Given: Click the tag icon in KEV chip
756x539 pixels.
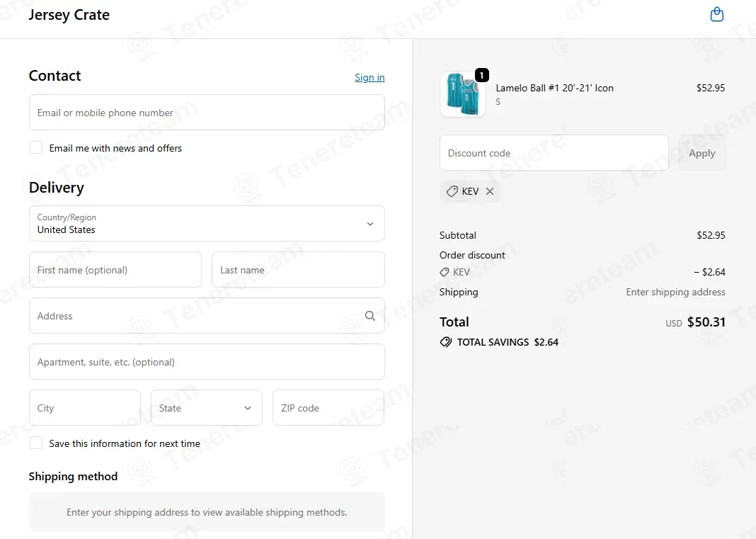Looking at the screenshot, I should point(452,191).
